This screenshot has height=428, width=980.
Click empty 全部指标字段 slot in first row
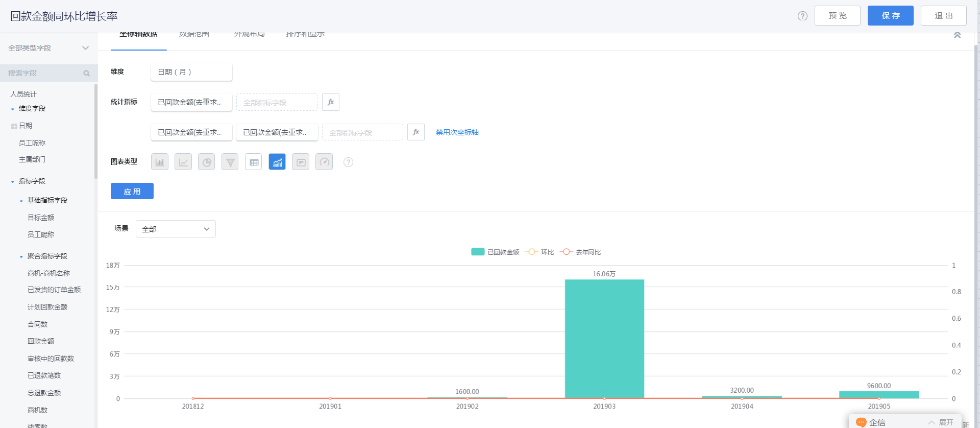(277, 102)
